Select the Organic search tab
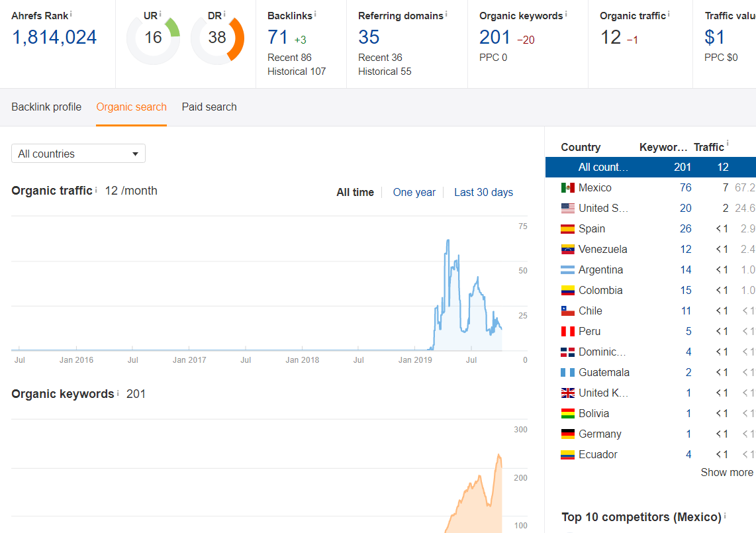 131,107
